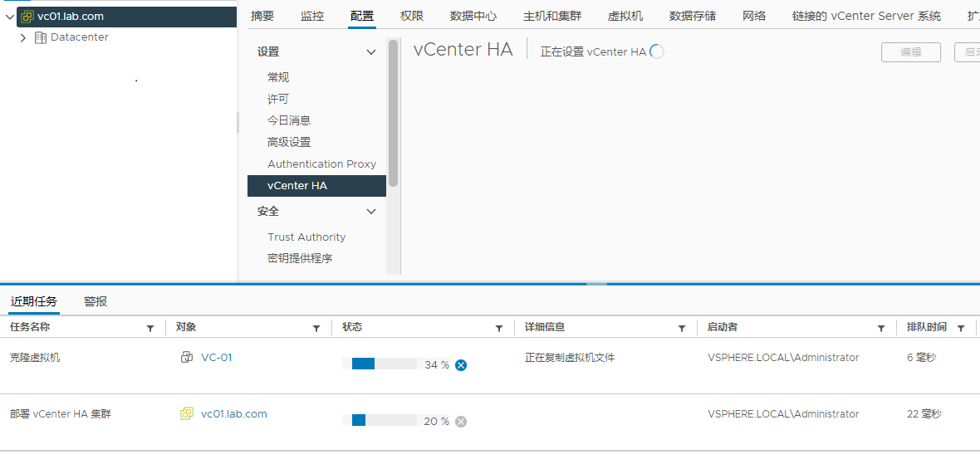Collapse the vc01.lab.com tree node
980x469 pixels.
pos(9,17)
